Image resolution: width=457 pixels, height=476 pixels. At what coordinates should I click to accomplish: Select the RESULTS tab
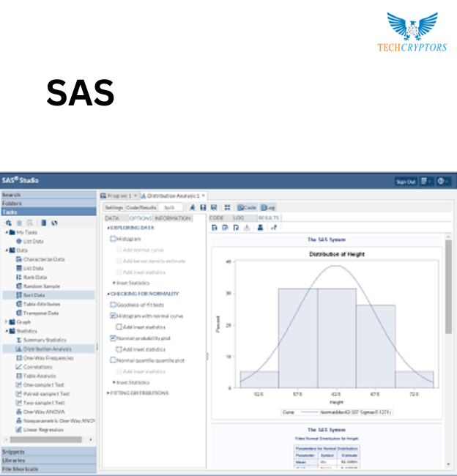coord(269,217)
